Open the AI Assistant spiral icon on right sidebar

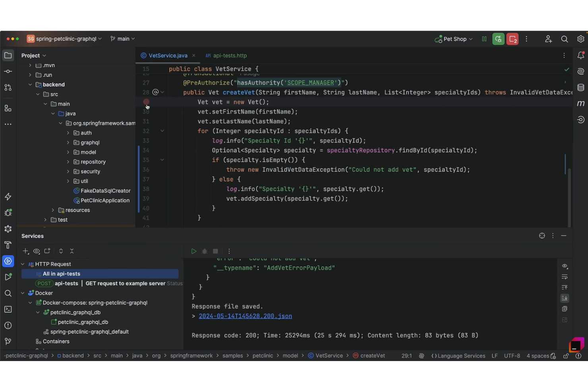pos(580,71)
